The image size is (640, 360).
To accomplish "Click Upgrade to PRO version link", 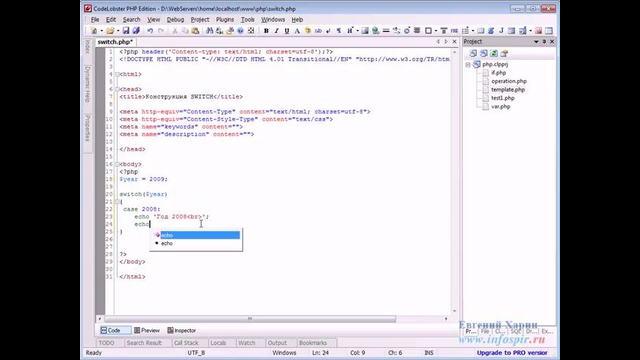I will tap(512, 353).
